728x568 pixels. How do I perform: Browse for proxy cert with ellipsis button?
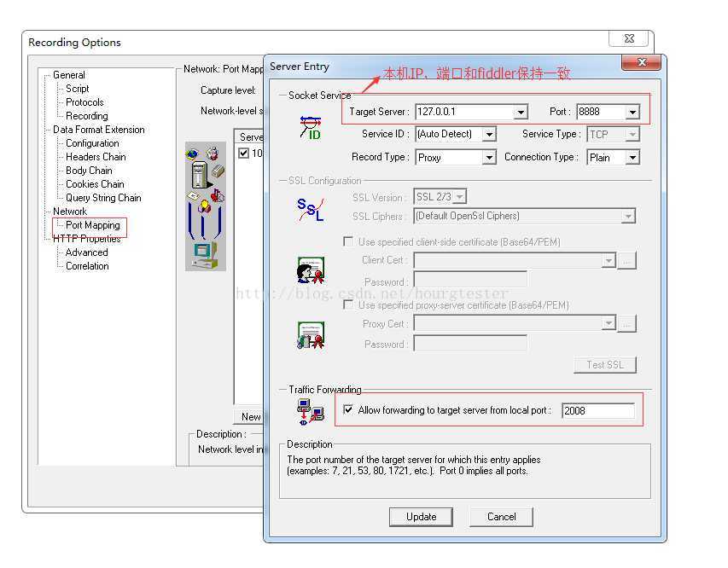pos(626,323)
